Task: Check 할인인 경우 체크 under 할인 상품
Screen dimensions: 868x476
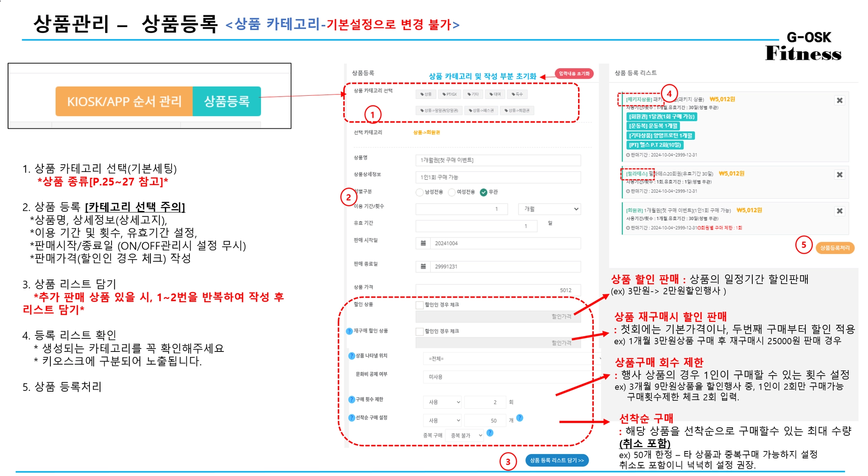Action: point(420,305)
